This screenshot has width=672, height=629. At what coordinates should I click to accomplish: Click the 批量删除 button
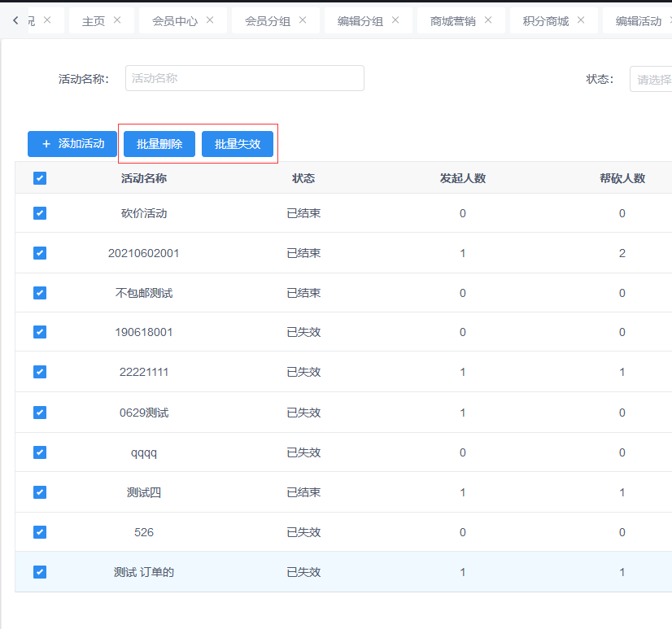click(159, 144)
